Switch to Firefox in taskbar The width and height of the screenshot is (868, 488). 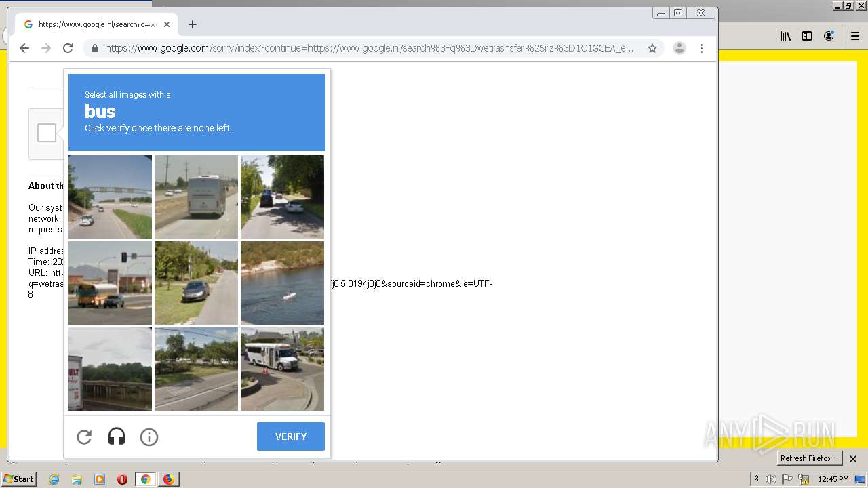[168, 479]
